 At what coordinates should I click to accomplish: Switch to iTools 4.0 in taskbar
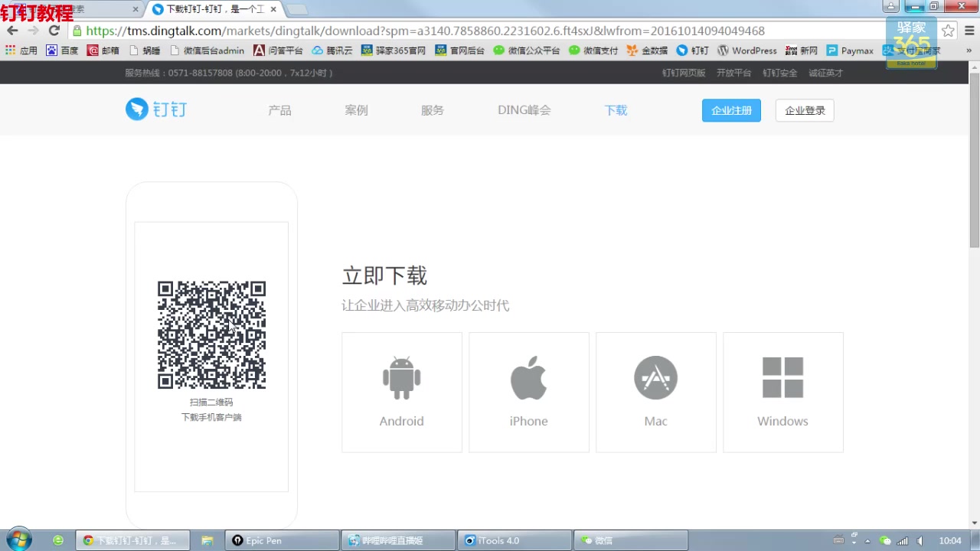[514, 540]
